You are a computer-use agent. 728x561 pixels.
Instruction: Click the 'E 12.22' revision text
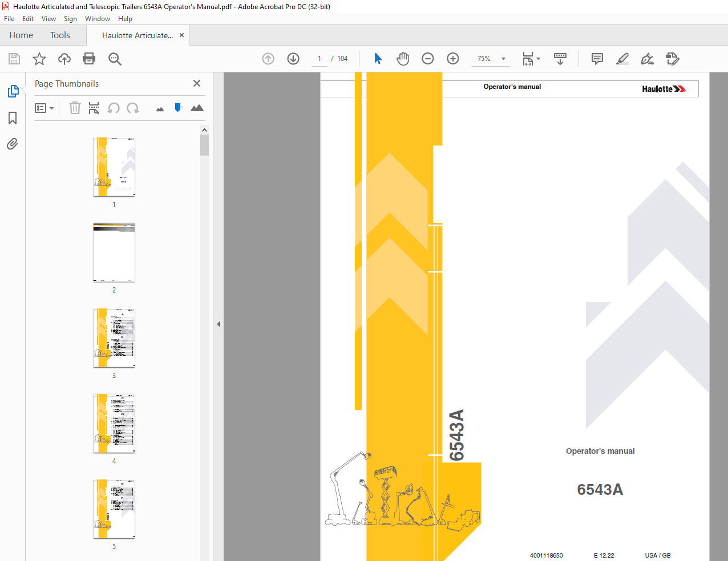tap(604, 555)
